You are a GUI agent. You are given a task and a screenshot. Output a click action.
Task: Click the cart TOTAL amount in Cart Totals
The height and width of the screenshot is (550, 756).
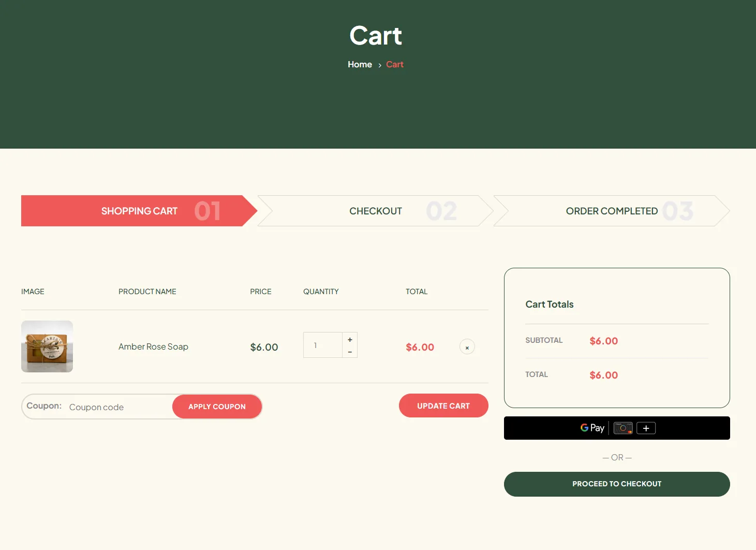(x=604, y=375)
